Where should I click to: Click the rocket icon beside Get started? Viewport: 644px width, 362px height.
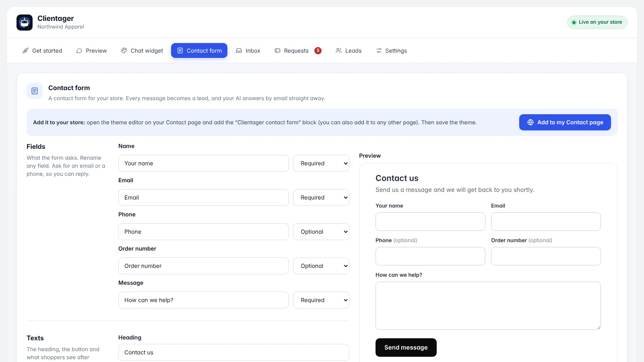25,51
